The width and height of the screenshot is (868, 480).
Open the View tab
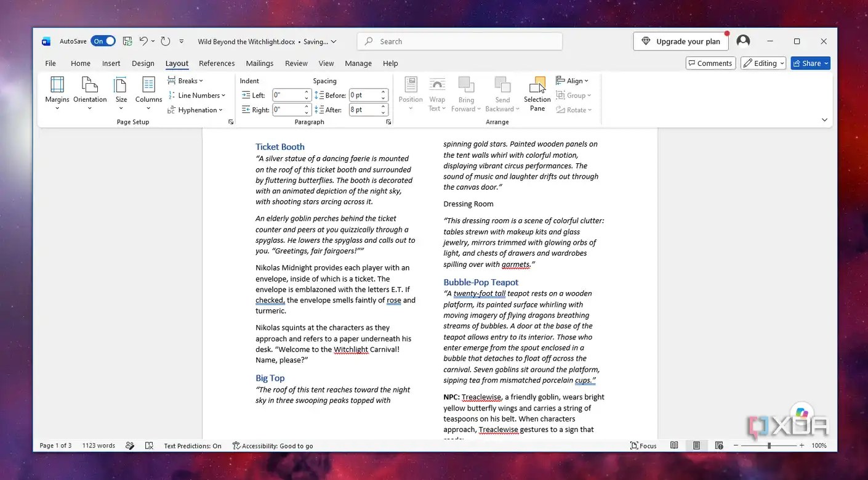326,63
